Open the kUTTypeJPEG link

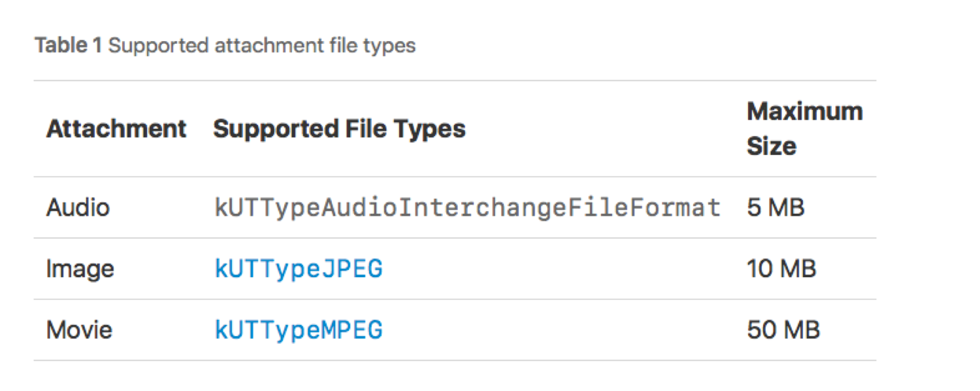point(299,269)
